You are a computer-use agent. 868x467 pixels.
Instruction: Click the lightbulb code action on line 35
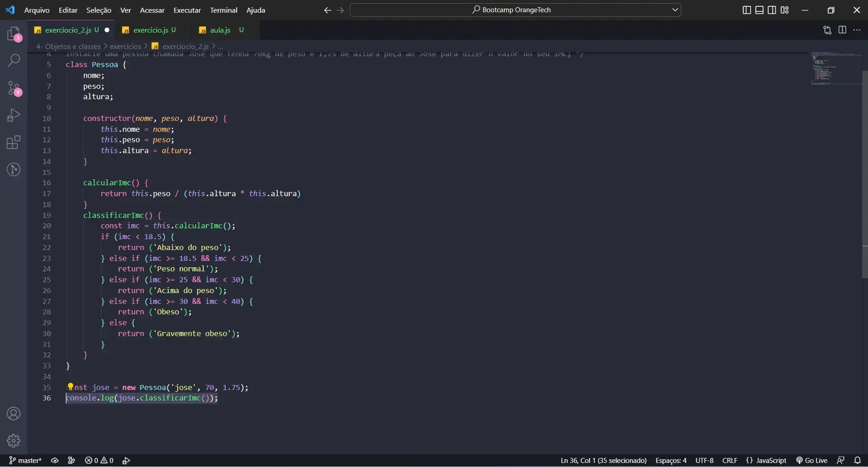(x=70, y=387)
